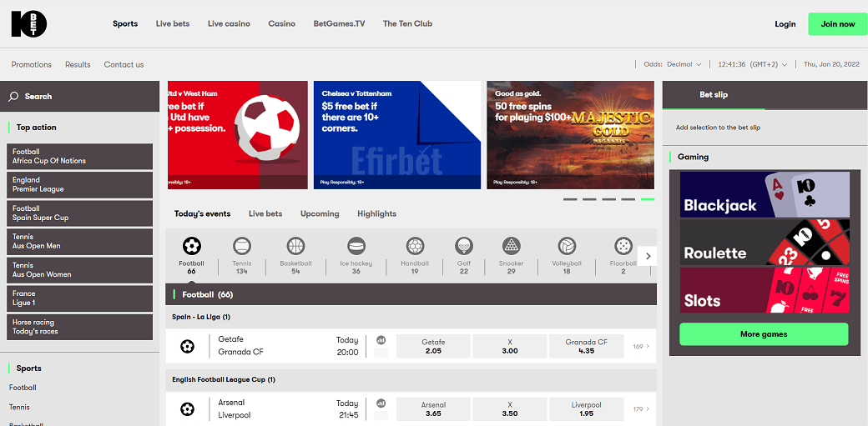Select the Bet slip tab
This screenshot has height=426, width=868.
tap(714, 95)
